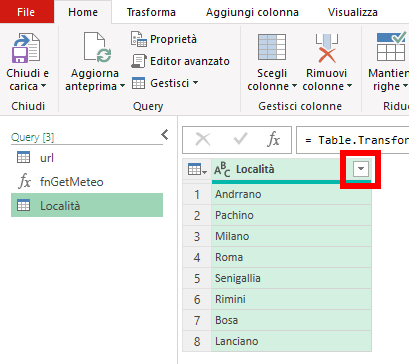Click the Senigallia cell

click(291, 278)
